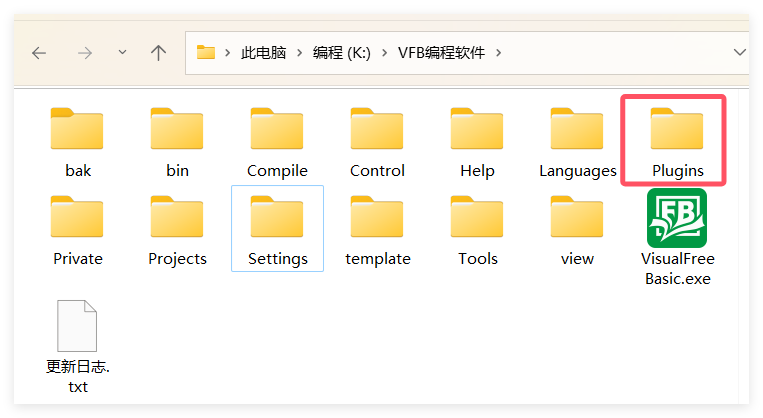Select the Languages folder
The image size is (763, 418).
pyautogui.click(x=577, y=130)
